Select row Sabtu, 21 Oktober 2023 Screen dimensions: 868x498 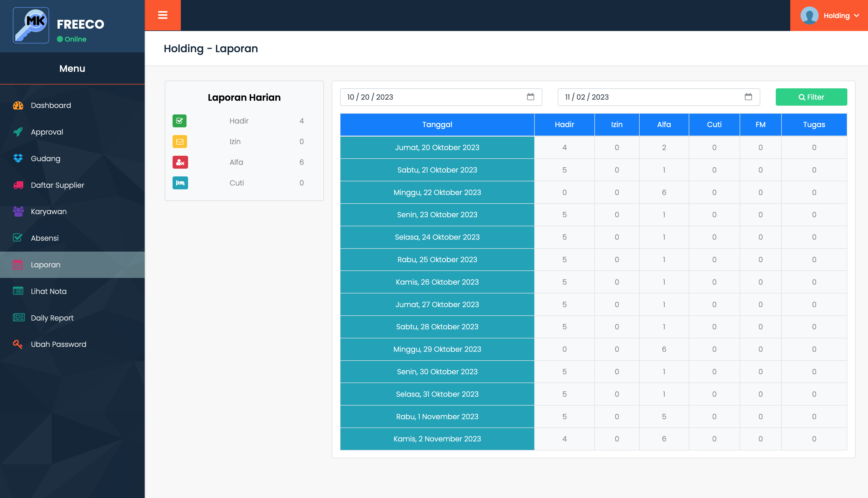pyautogui.click(x=593, y=170)
